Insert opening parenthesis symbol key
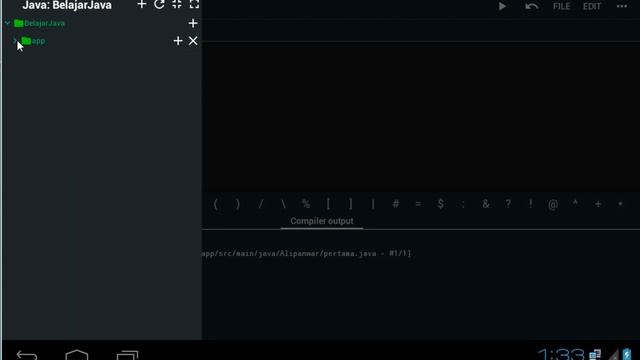The image size is (640, 360). tap(216, 204)
